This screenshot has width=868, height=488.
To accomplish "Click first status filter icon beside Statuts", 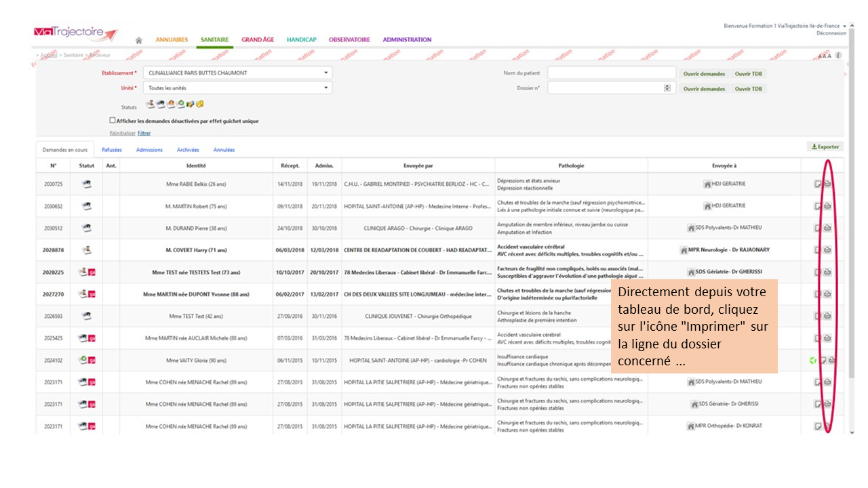I will coord(151,104).
